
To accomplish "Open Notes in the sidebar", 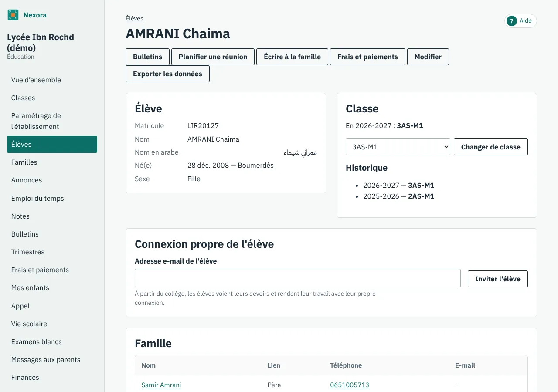I will 52,216.
